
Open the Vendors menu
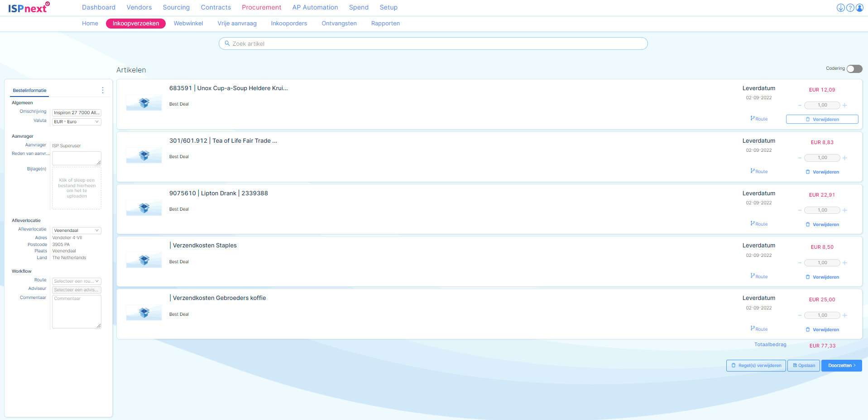click(x=139, y=7)
